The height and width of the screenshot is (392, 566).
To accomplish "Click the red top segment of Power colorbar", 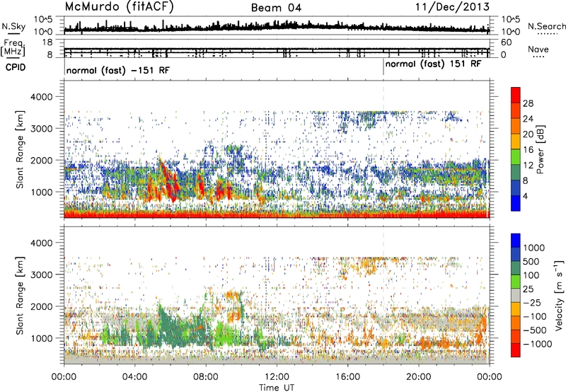I will point(516,95).
